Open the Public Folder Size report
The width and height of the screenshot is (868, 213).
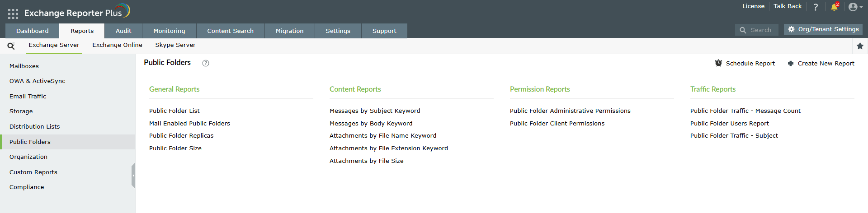(175, 148)
